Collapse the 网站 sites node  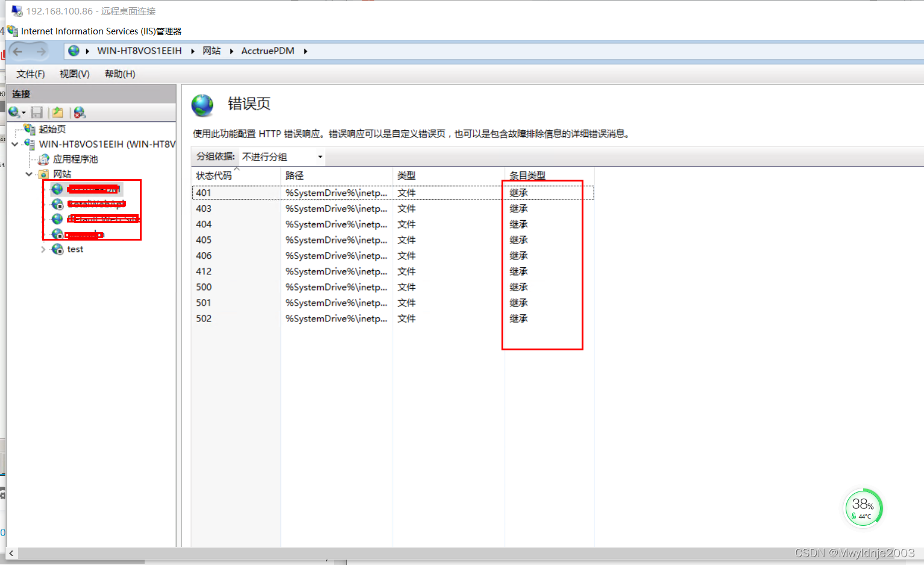pyautogui.click(x=29, y=174)
